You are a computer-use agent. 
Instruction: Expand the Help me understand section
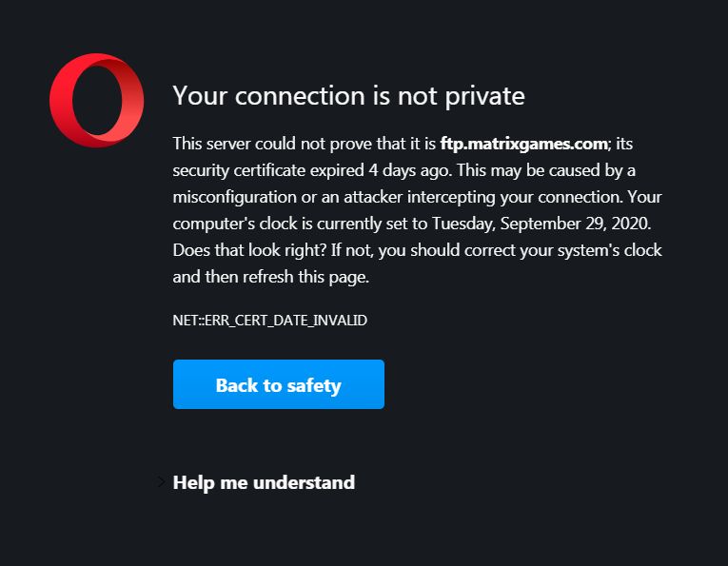(x=264, y=482)
